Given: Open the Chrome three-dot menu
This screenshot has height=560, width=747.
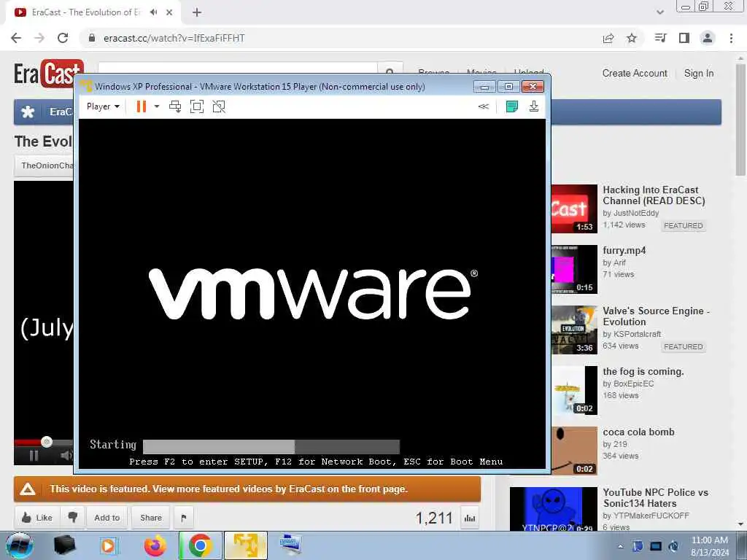Looking at the screenshot, I should [x=731, y=38].
